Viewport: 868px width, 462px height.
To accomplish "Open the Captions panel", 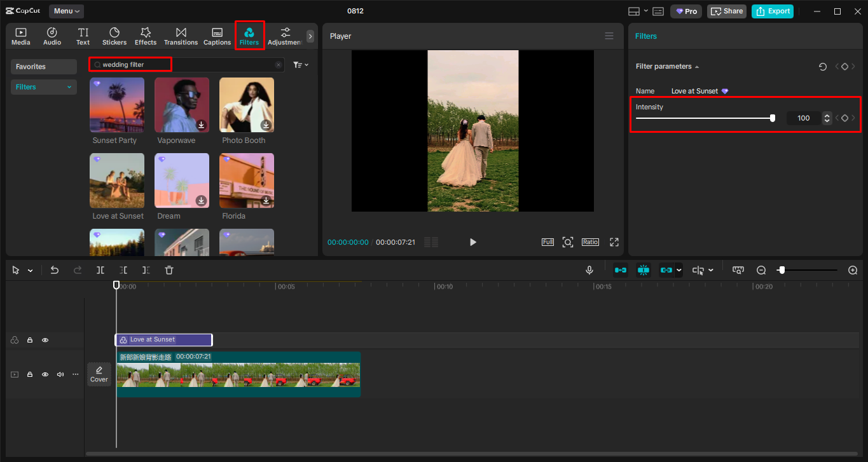I will coord(217,35).
